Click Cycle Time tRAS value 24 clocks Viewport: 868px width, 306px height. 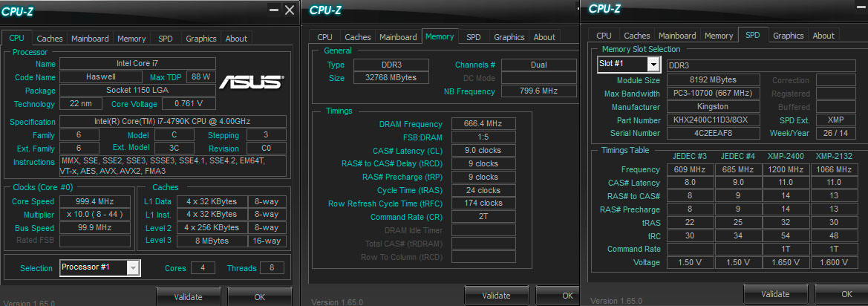pos(483,190)
